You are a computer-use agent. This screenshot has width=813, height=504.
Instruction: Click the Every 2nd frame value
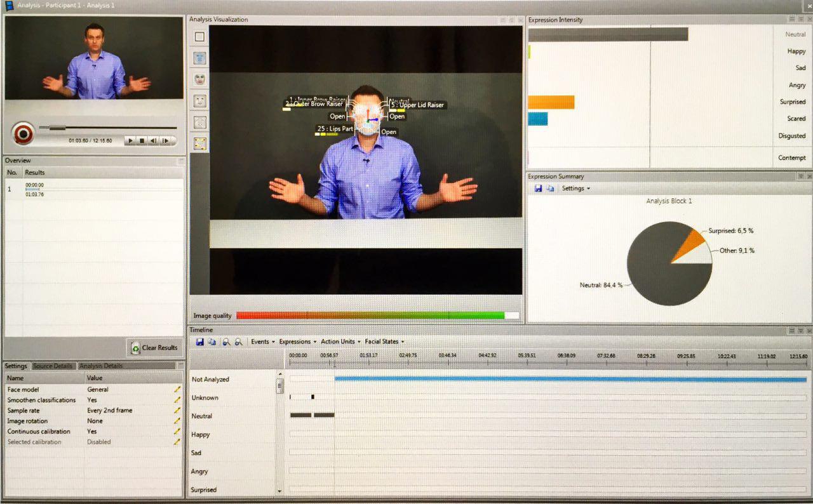coord(110,410)
